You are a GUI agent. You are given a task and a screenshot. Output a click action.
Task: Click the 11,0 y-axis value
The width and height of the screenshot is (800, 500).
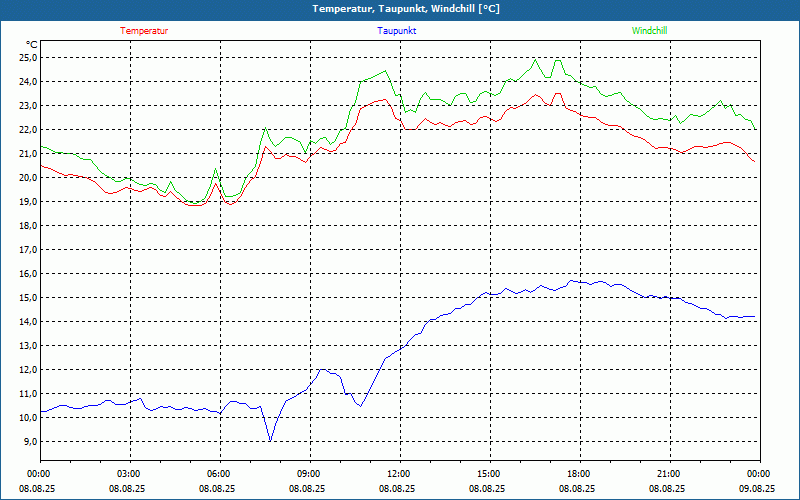(x=28, y=393)
